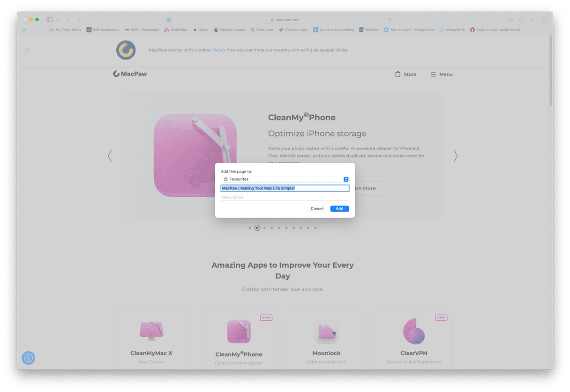Click the Description field
570x392 pixels.
(285, 197)
